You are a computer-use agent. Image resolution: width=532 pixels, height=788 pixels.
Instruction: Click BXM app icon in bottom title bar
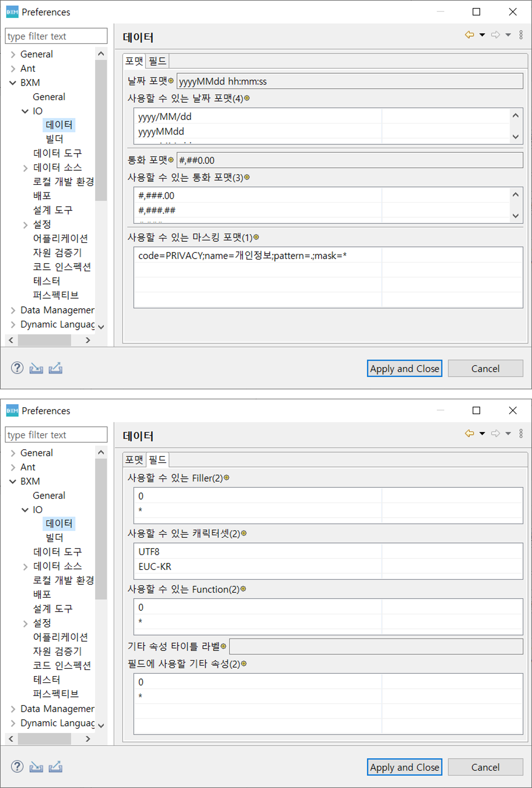click(12, 411)
